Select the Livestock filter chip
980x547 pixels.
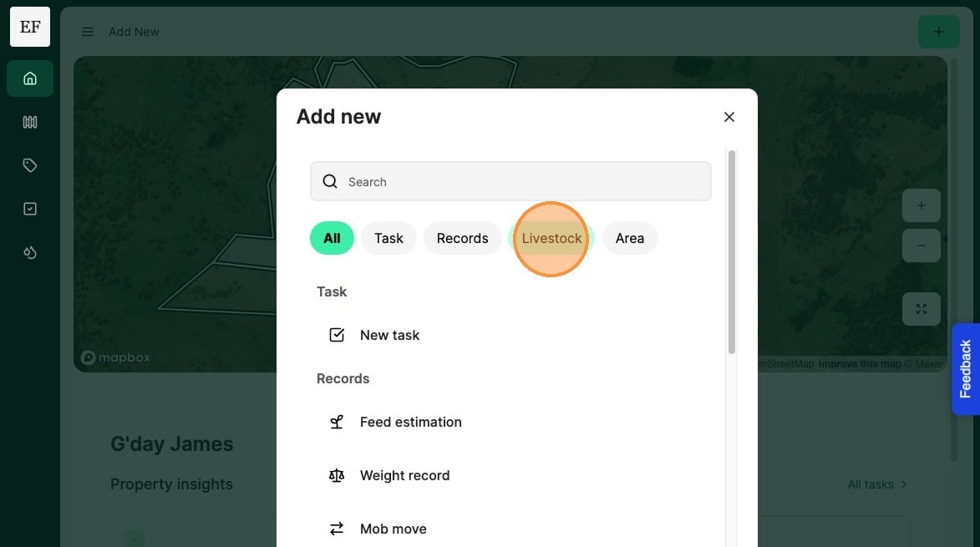551,238
